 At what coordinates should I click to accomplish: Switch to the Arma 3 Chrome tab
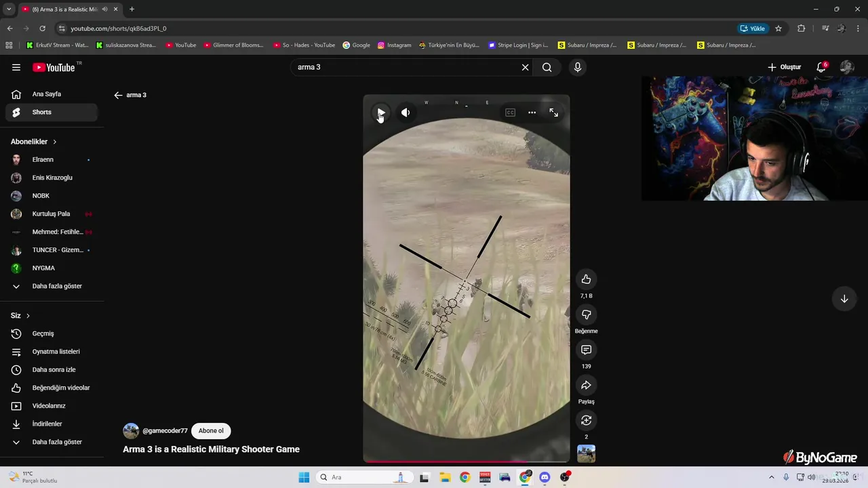tap(64, 9)
